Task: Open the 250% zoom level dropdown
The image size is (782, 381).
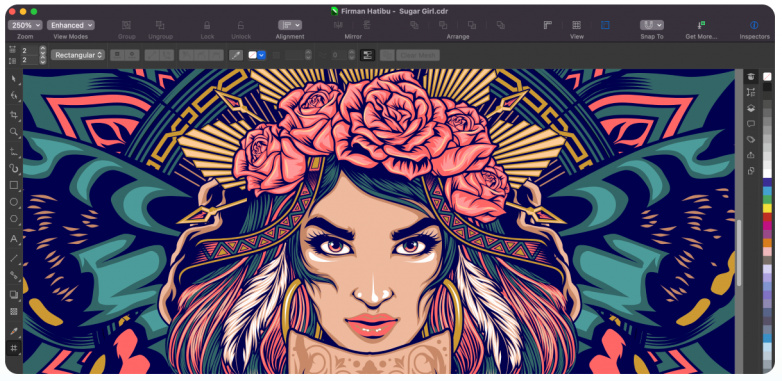Action: pos(25,25)
